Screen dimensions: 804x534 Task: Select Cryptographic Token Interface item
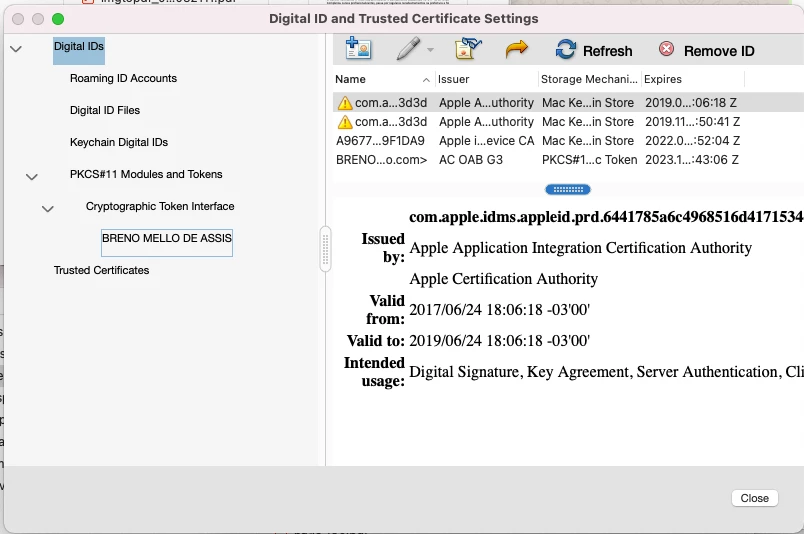[x=160, y=206]
